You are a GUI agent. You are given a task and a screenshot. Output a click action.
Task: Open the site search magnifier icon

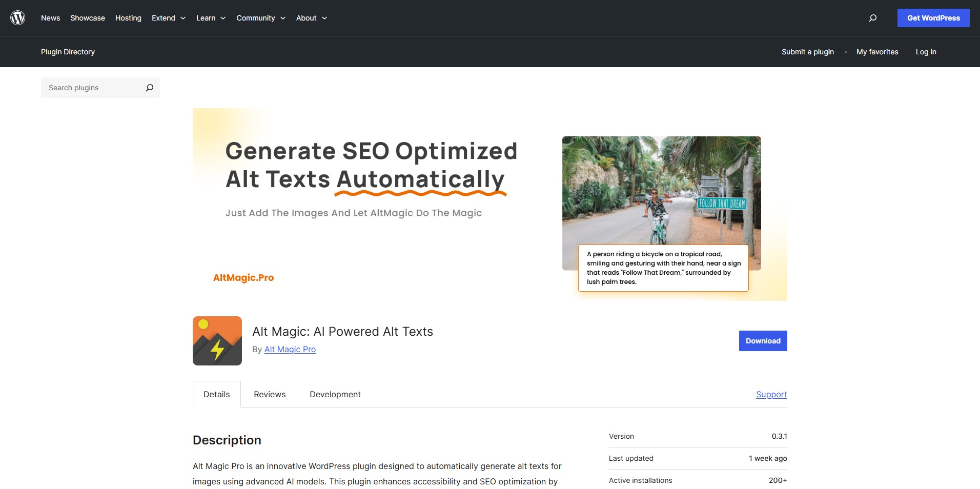click(x=873, y=18)
